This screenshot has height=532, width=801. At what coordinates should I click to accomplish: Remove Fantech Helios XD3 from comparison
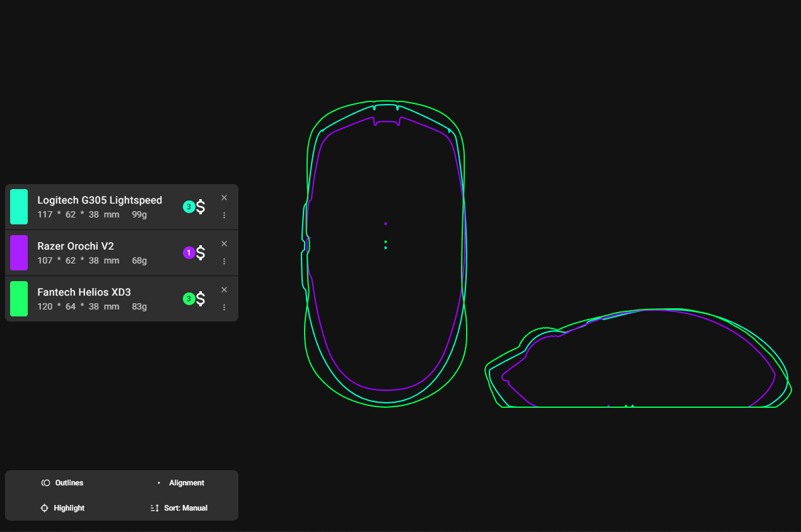click(224, 290)
